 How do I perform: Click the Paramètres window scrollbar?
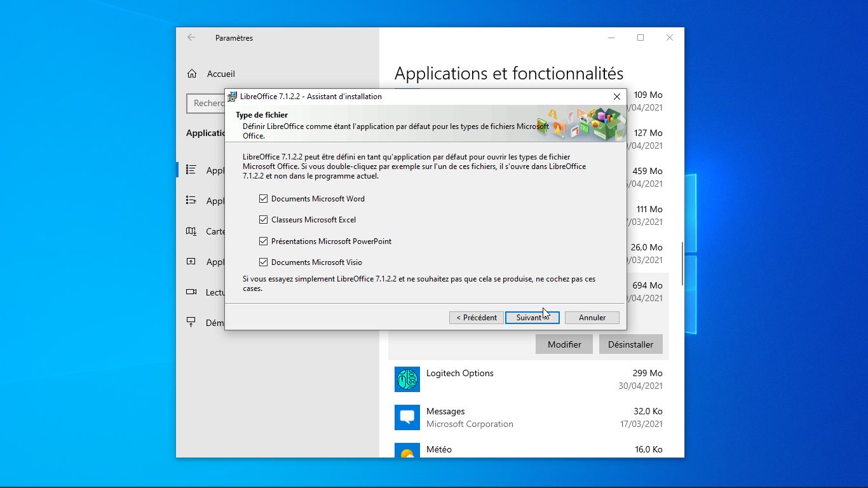tap(682, 264)
